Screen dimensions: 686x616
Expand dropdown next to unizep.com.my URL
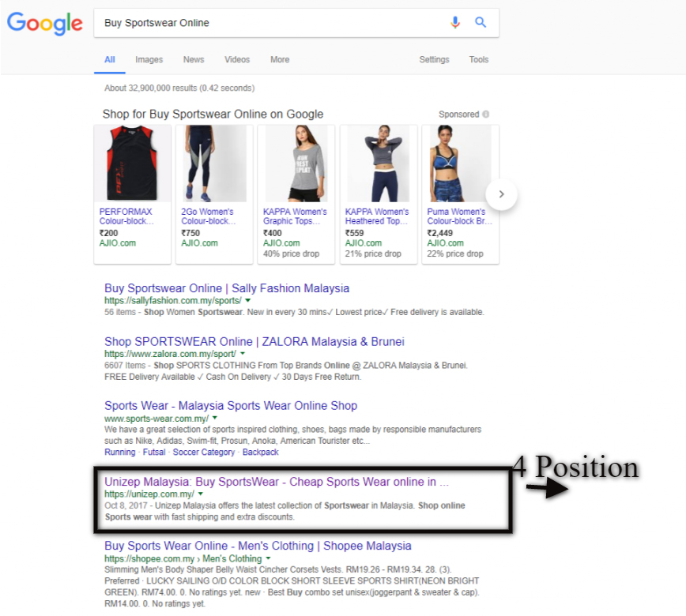click(x=201, y=494)
